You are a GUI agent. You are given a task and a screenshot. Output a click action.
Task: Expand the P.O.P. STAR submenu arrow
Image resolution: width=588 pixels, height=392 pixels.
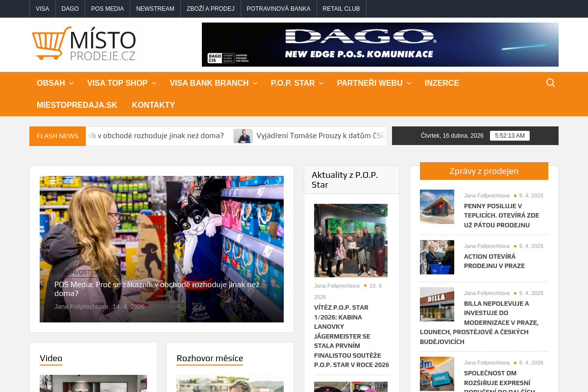tap(321, 83)
